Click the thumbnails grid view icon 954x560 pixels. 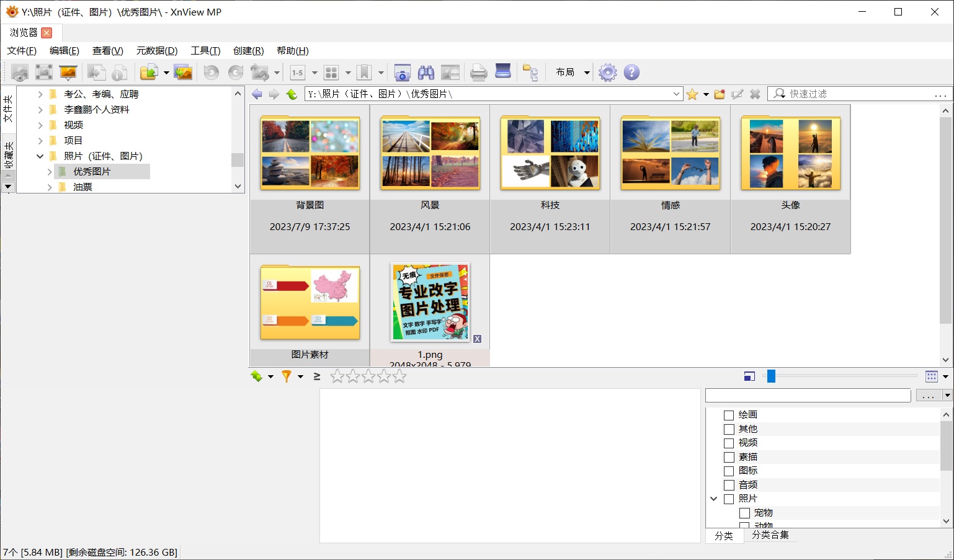[331, 73]
